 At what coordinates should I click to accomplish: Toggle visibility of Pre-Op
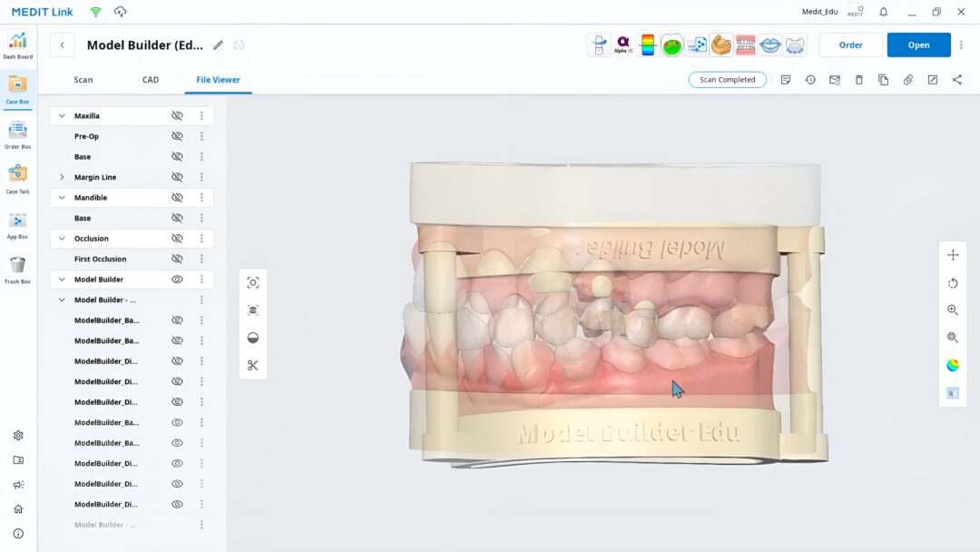179,135
